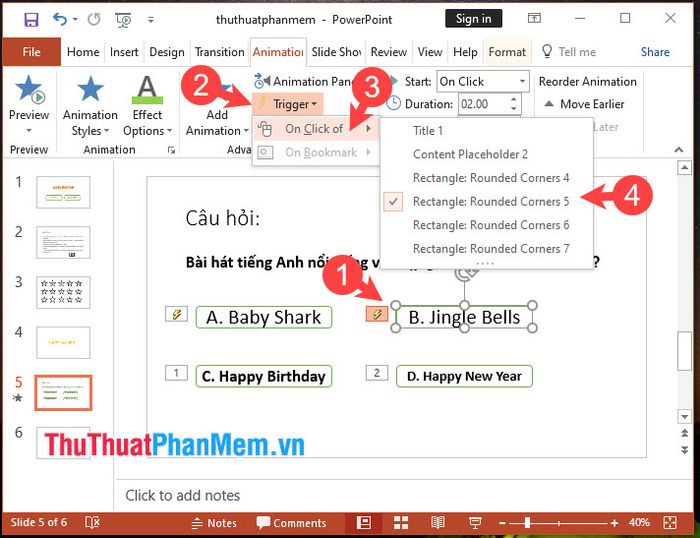
Task: Open the Transitions ribbon tab
Action: [219, 52]
